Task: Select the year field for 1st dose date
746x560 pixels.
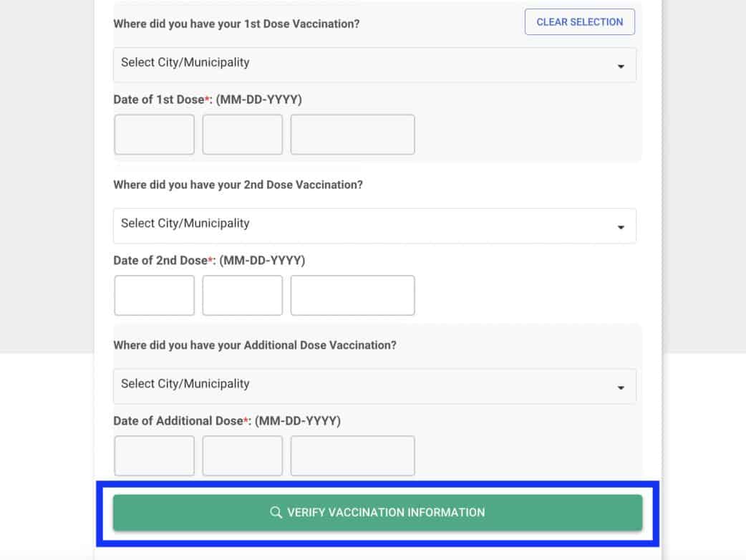Action: click(x=352, y=135)
